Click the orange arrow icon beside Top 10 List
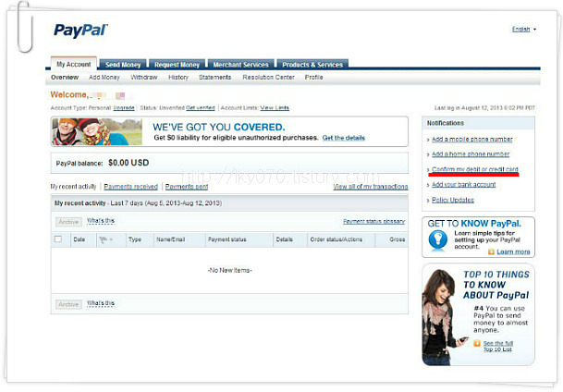Viewport: 563px width, 392px height. [x=477, y=344]
